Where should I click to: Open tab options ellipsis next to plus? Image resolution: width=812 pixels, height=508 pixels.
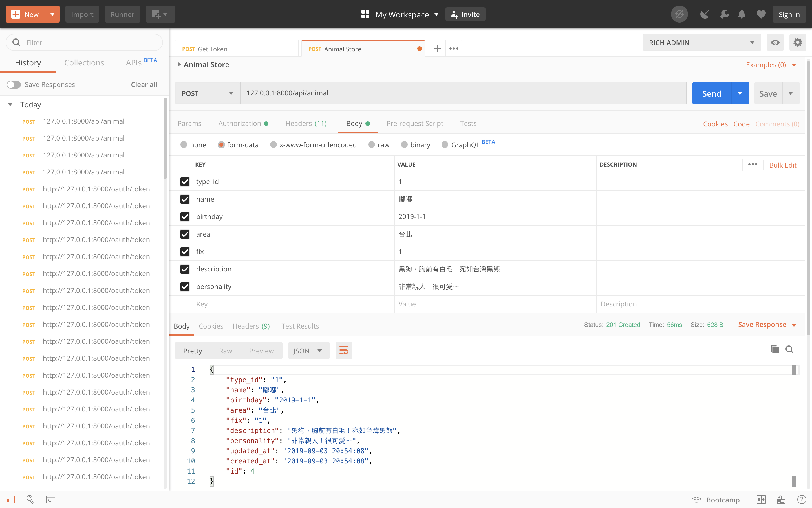click(454, 48)
